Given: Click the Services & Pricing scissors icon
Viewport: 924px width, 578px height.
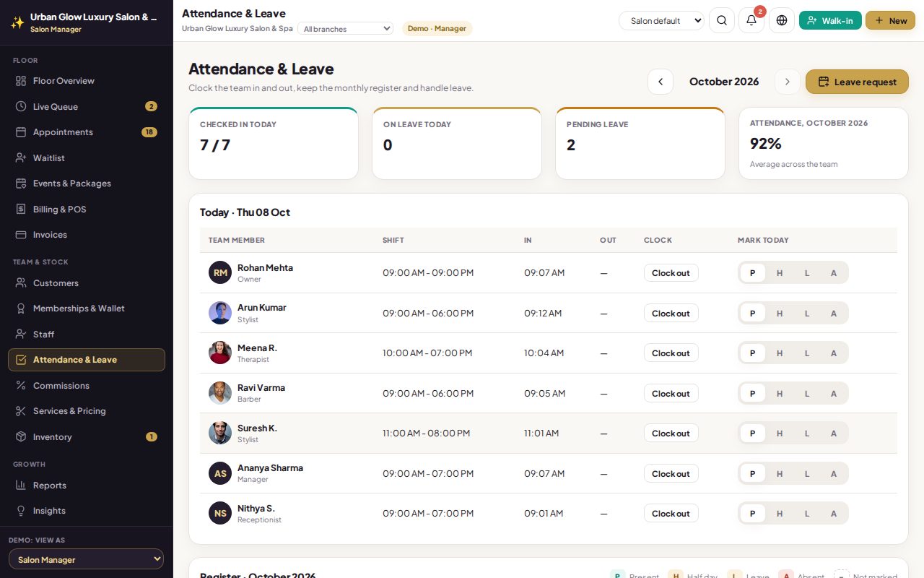Looking at the screenshot, I should point(21,411).
